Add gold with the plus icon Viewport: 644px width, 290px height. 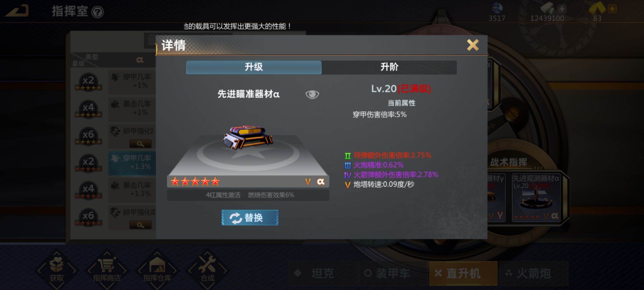click(x=612, y=9)
